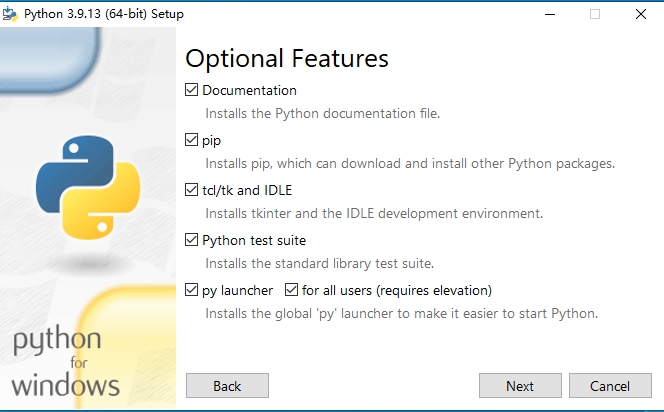Viewport: 664px width, 412px height.
Task: Click the Python installer icon in title bar
Action: (x=10, y=14)
